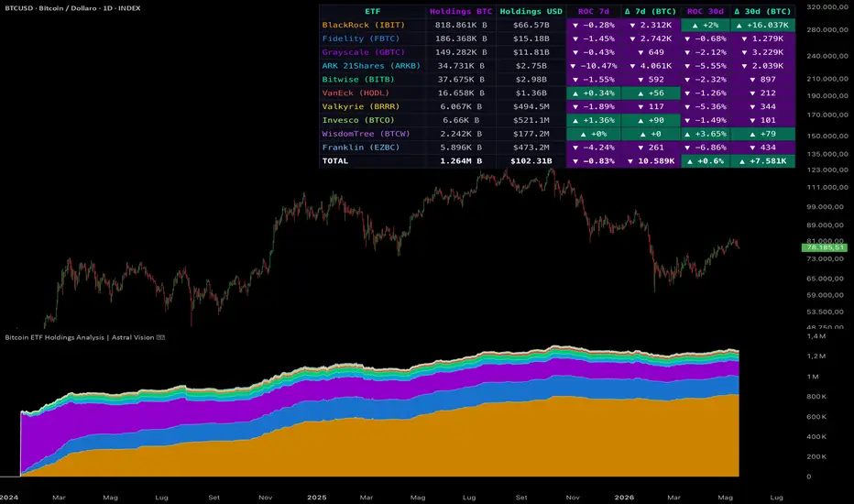
Task: Click the 2026 label on time axis
Action: point(624,498)
